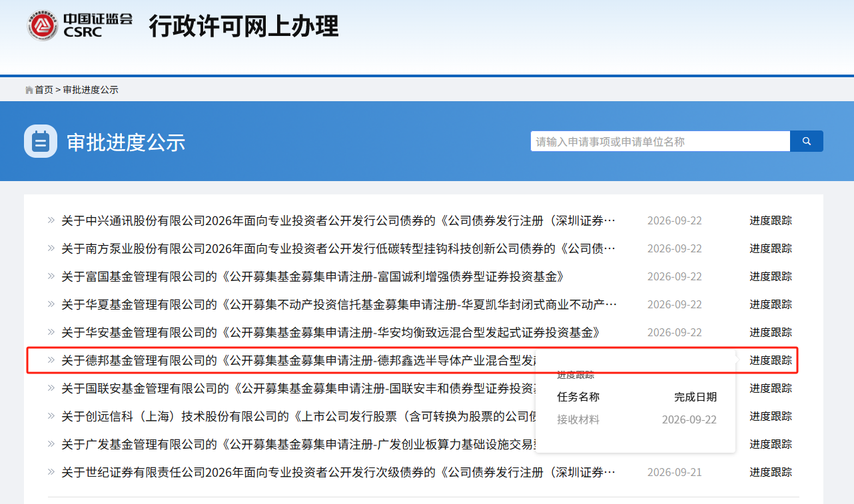Click 进度跟踪 for 广发基金 row

pyautogui.click(x=771, y=444)
